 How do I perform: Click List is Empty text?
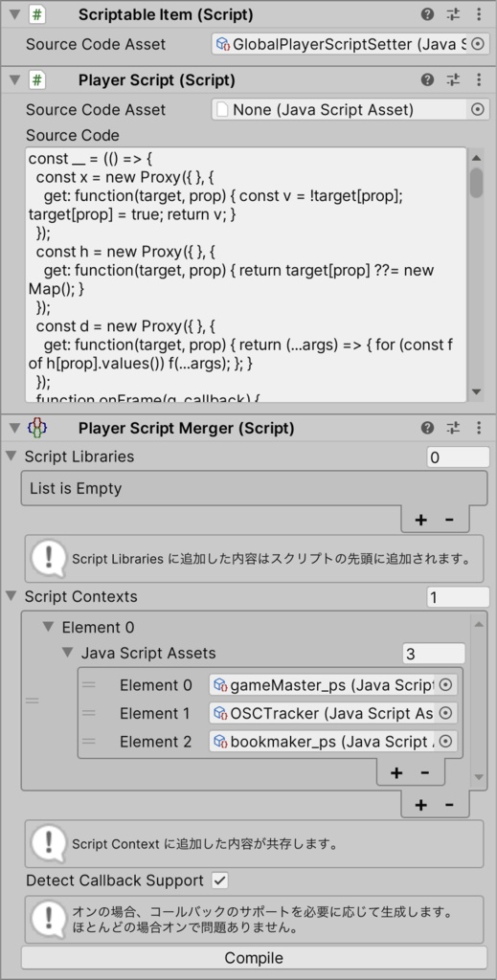[x=76, y=488]
